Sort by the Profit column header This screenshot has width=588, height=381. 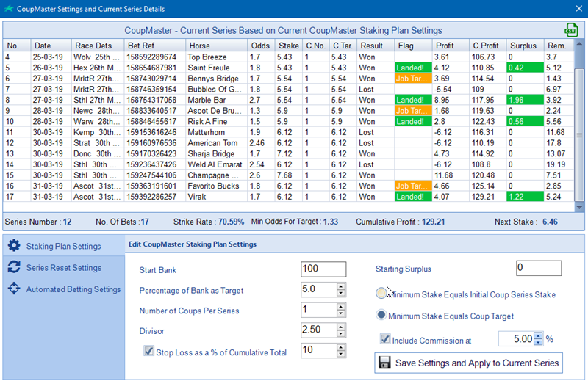(451, 46)
